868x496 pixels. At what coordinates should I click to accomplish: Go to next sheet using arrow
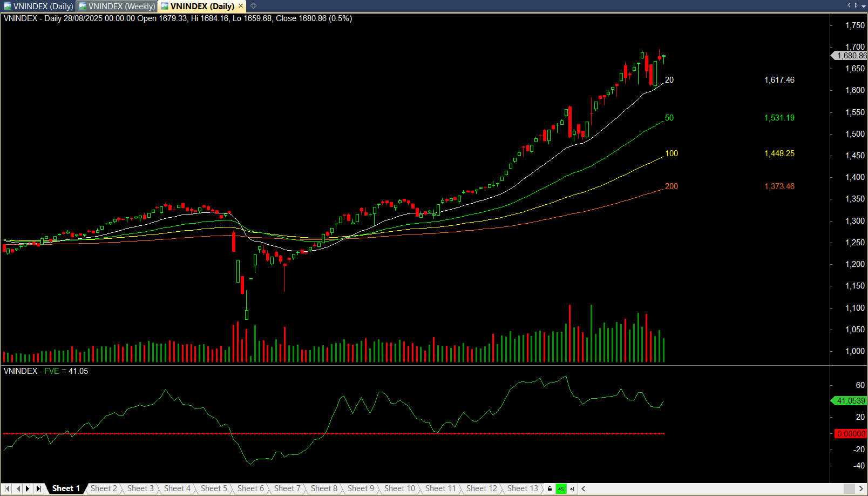coord(28,488)
